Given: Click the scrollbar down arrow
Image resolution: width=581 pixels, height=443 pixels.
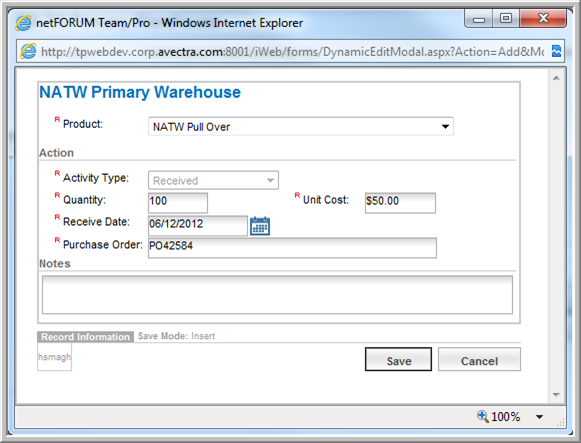Looking at the screenshot, I should pyautogui.click(x=556, y=395).
